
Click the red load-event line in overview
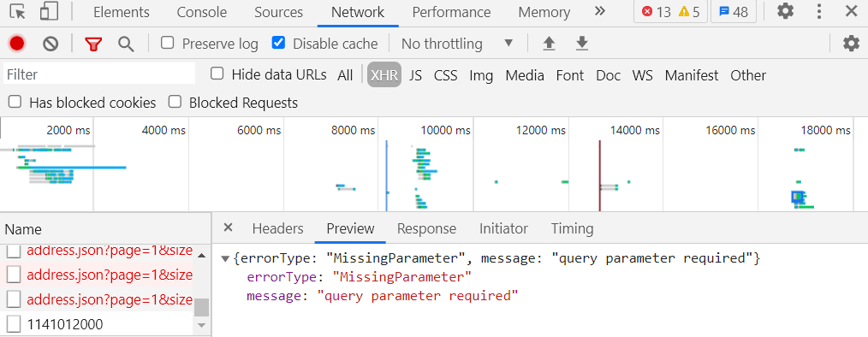(x=599, y=175)
